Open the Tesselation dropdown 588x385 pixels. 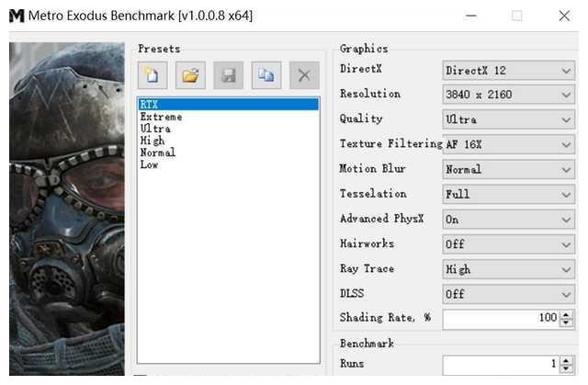[x=508, y=194]
